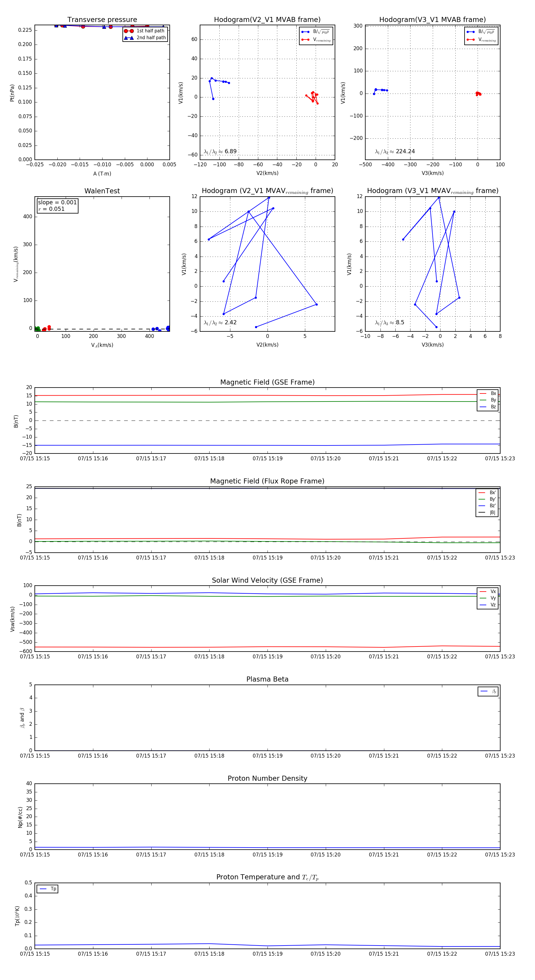Image resolution: width=535 pixels, height=980 pixels.
Task: Click the 'Vx' legend entry in Solar Wind panel
Action: coord(488,592)
